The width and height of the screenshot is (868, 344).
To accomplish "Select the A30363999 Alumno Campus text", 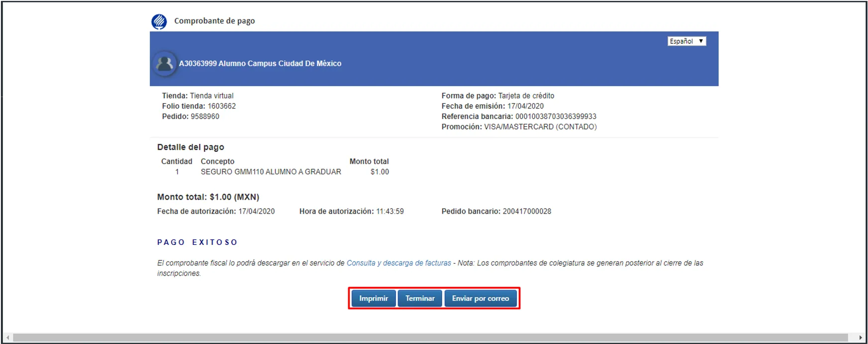I will (260, 64).
